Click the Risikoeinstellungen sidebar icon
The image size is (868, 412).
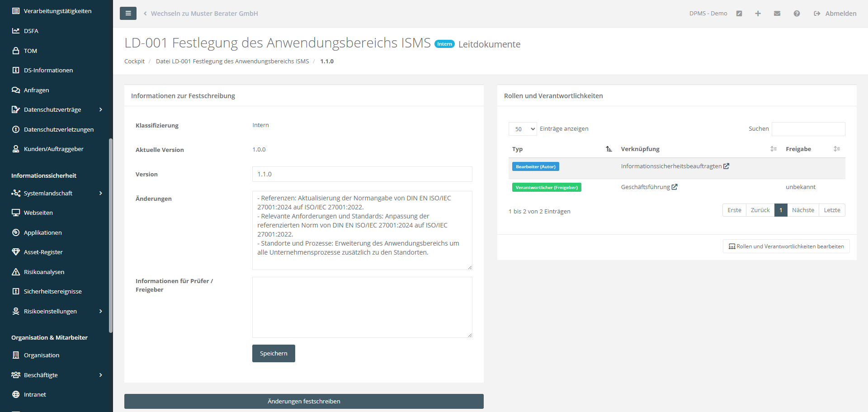16,311
